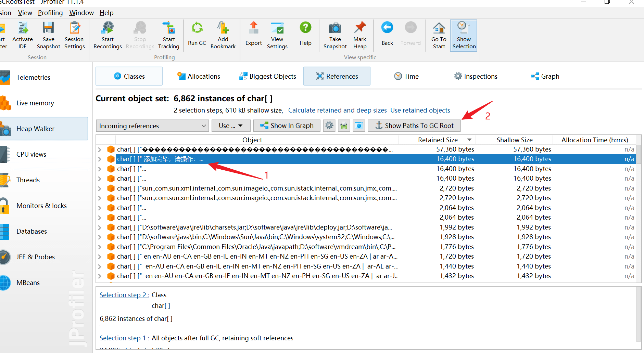Click the gear icon beside Show In Graph
Image resolution: width=644 pixels, height=353 pixels.
click(329, 126)
